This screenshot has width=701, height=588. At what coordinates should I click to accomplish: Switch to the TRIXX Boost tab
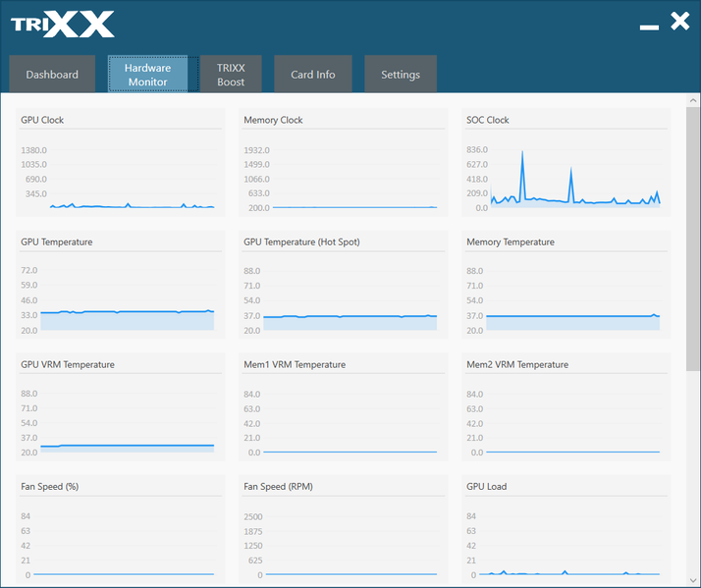tap(231, 75)
